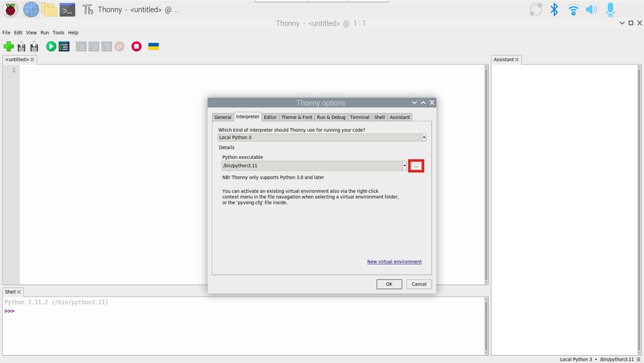This screenshot has width=644, height=363.
Task: Click the main window down-chevron icon
Action: (622, 23)
